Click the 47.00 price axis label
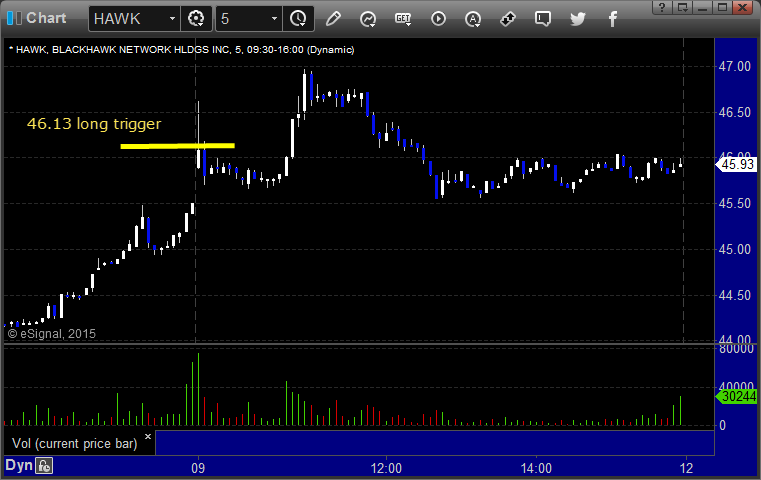The height and width of the screenshot is (480, 761). [x=735, y=66]
